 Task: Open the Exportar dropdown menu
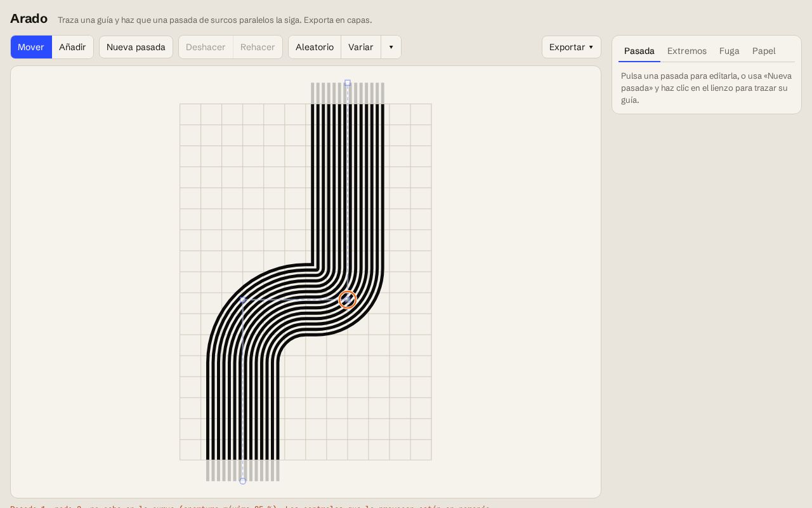[x=572, y=47]
